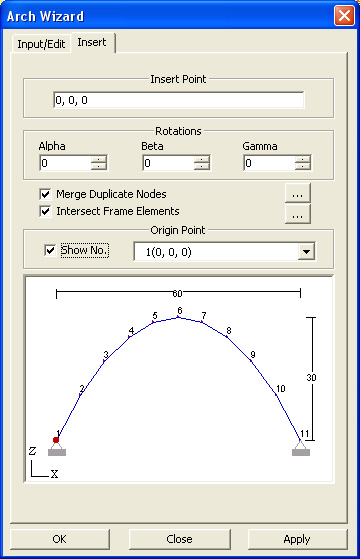360x559 pixels.
Task: Open Intersect Frame Elements options ellipsis button
Action: coord(298,214)
